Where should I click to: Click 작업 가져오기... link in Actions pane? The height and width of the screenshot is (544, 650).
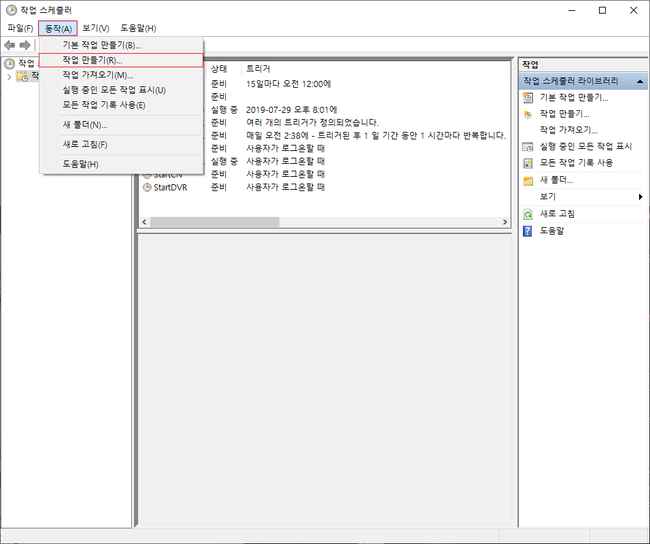(568, 130)
